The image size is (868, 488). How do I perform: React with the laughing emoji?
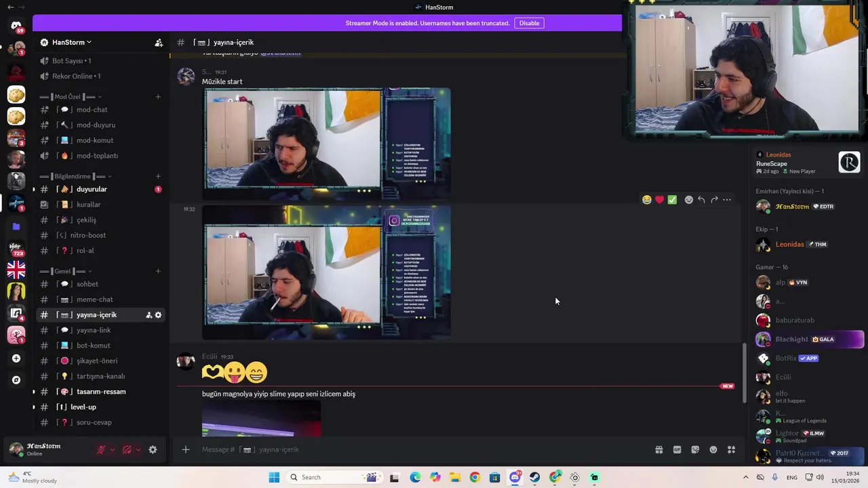click(x=647, y=200)
